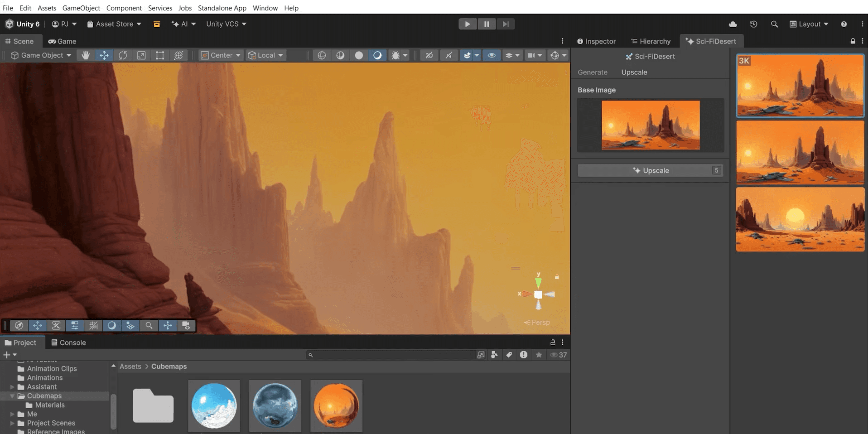Toggle 2D view mode

point(429,55)
